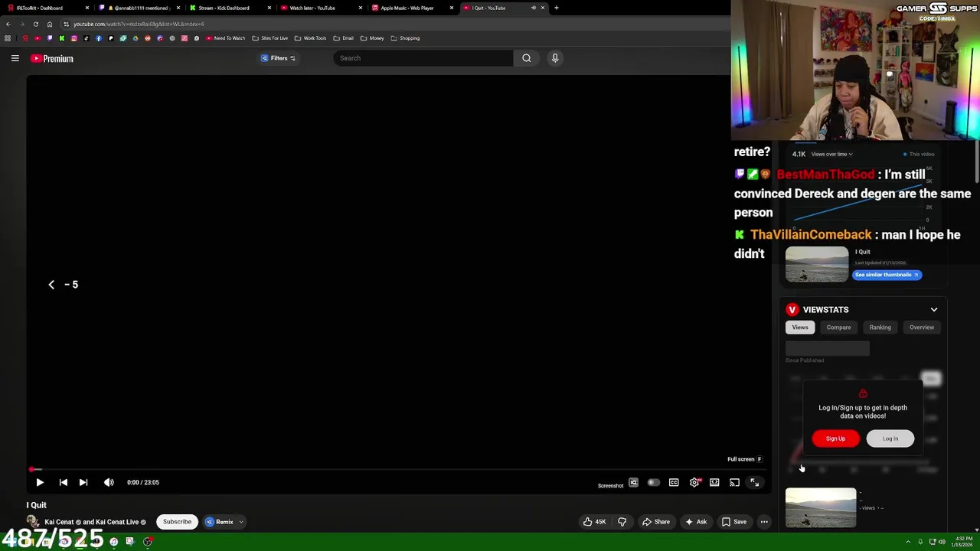
Task: Select the Overview tab in VIEWSTATS
Action: [922, 328]
